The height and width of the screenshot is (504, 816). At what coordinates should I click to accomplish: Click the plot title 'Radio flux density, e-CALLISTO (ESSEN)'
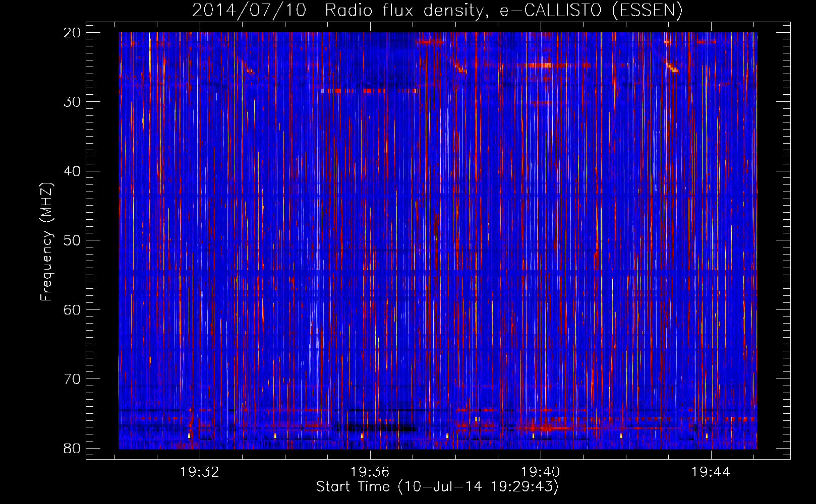[503, 11]
